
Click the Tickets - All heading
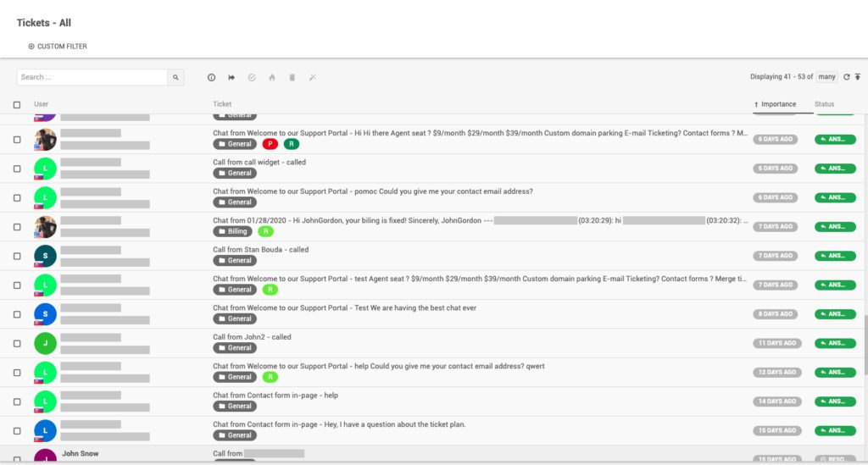[x=44, y=23]
